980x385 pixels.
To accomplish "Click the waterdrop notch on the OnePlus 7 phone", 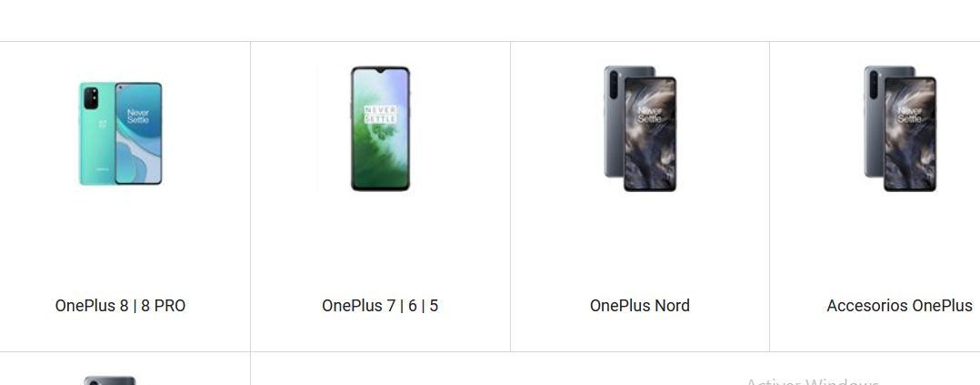I will pos(380,71).
